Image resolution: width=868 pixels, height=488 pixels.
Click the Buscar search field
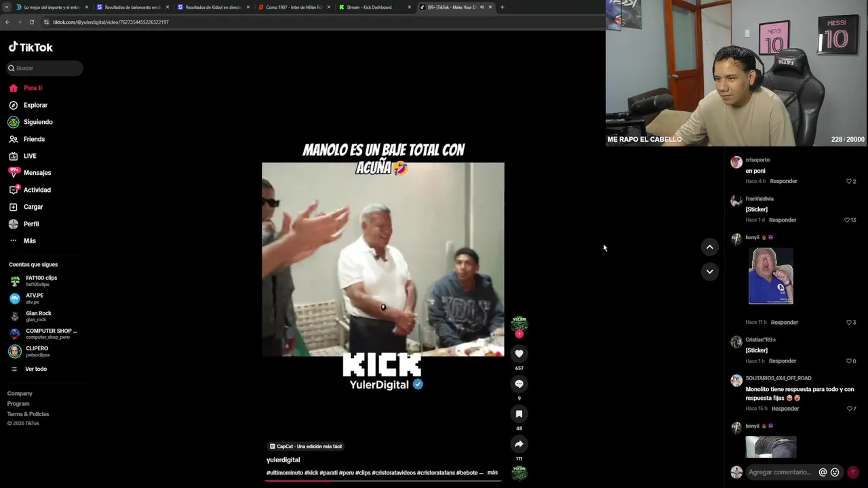tap(45, 68)
